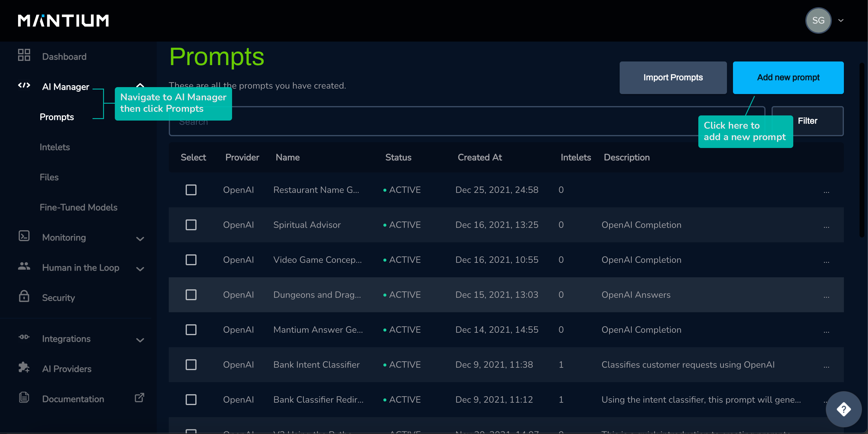This screenshot has height=434, width=868.
Task: Click the AI Providers puzzle icon
Action: 24,368
